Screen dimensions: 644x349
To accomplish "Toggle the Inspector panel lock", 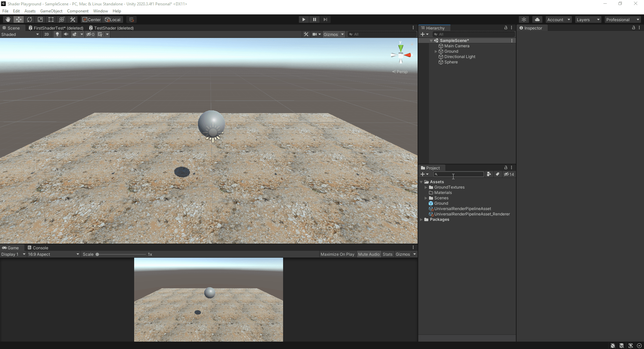I will click(x=634, y=28).
